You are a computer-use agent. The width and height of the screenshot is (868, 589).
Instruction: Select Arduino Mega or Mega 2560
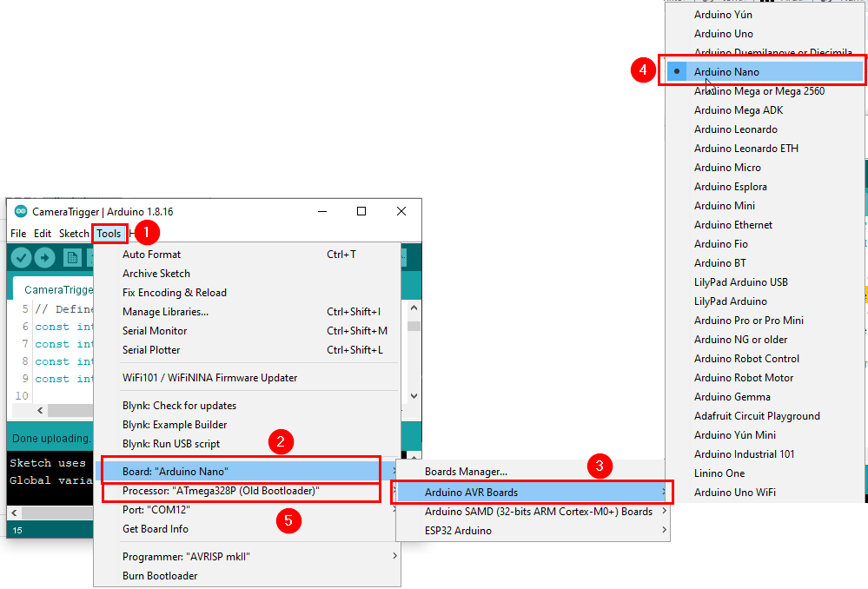pos(764,91)
